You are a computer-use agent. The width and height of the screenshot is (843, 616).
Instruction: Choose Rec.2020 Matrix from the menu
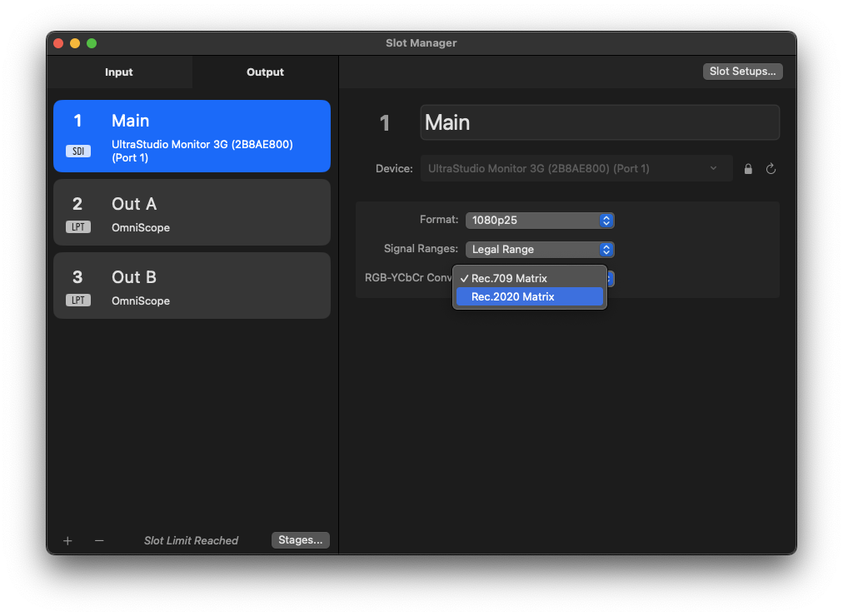(x=529, y=296)
